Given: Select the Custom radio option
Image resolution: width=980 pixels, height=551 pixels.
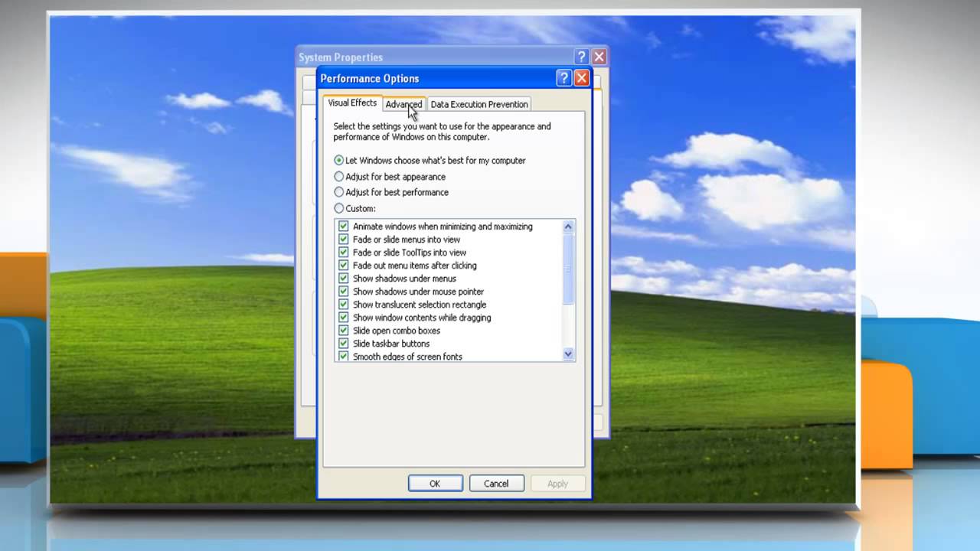Looking at the screenshot, I should click(x=339, y=208).
